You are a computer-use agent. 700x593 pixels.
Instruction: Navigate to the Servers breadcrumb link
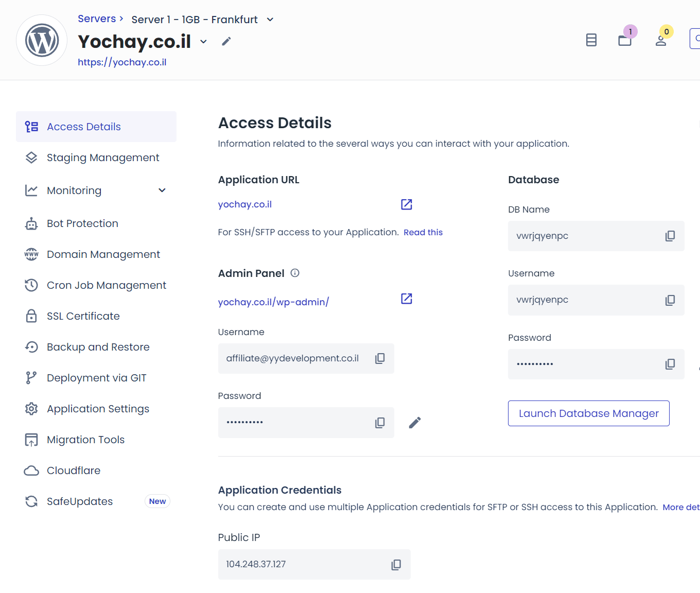pyautogui.click(x=97, y=19)
